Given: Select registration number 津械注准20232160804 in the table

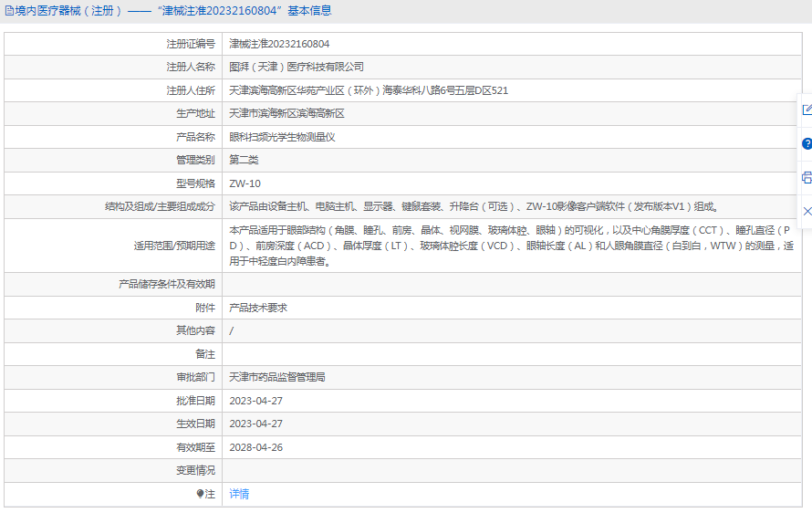Looking at the screenshot, I should coord(279,44).
